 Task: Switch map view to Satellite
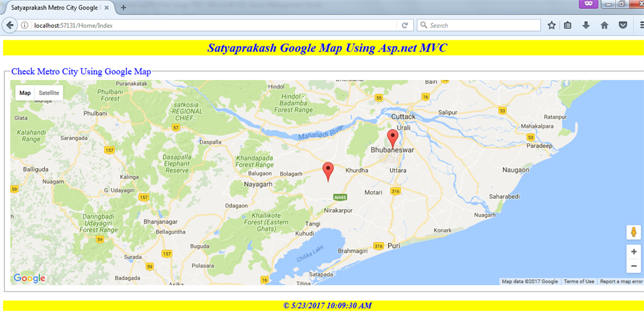coord(49,93)
